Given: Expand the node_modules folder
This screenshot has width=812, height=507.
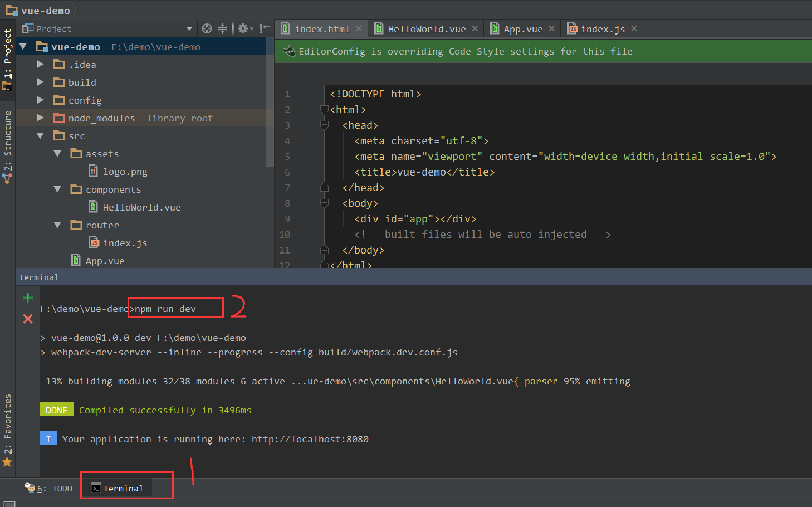Looking at the screenshot, I should tap(40, 118).
